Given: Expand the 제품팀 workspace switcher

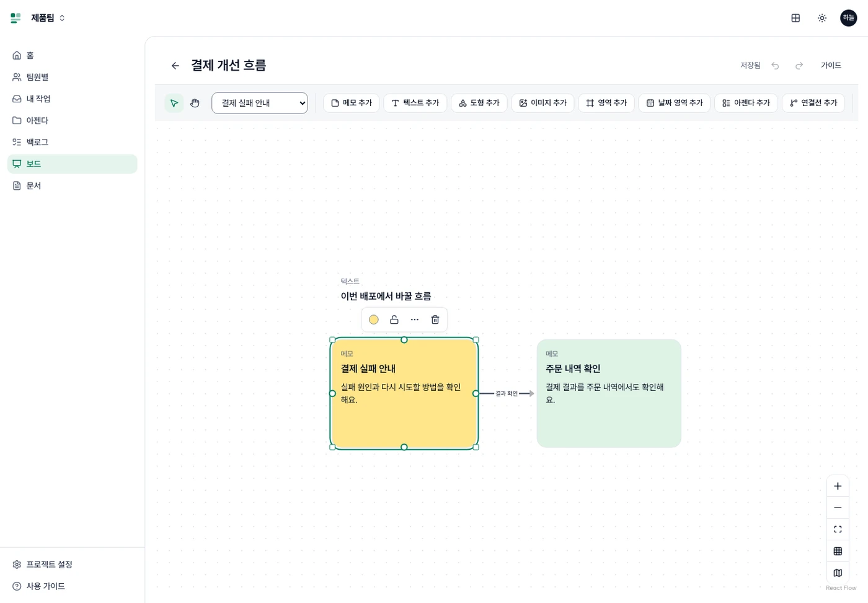Looking at the screenshot, I should pos(48,18).
